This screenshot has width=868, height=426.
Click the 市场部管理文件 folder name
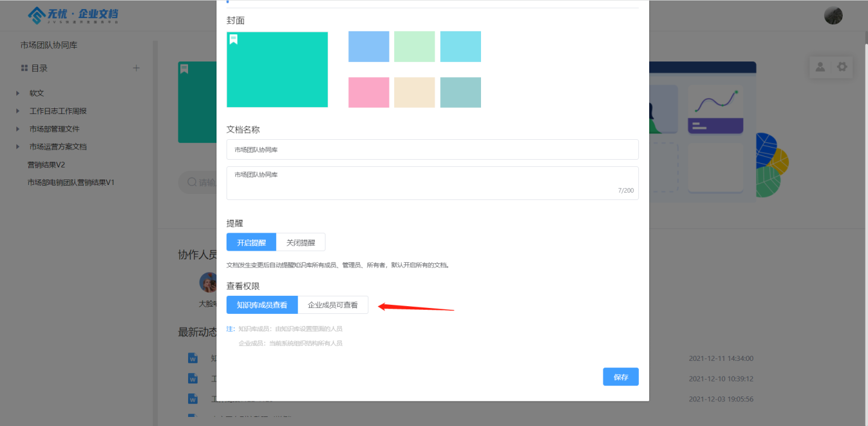[x=54, y=129]
